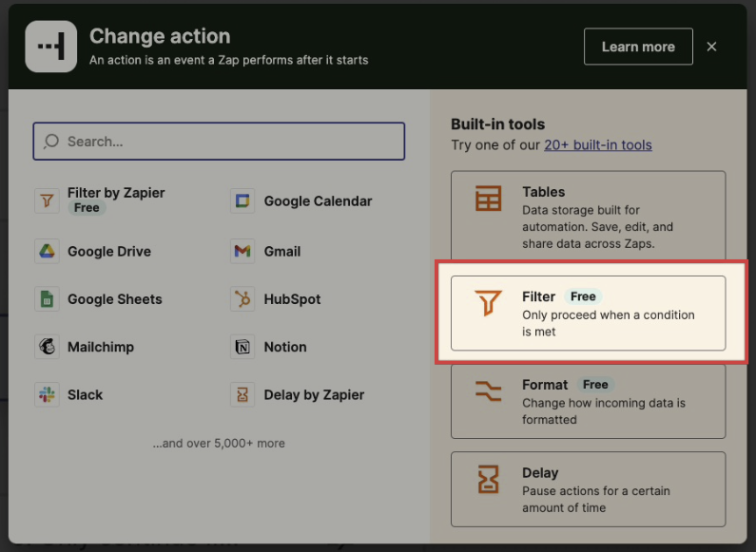Image resolution: width=756 pixels, height=552 pixels.
Task: Click the Mailchimp icon
Action: pyautogui.click(x=47, y=347)
